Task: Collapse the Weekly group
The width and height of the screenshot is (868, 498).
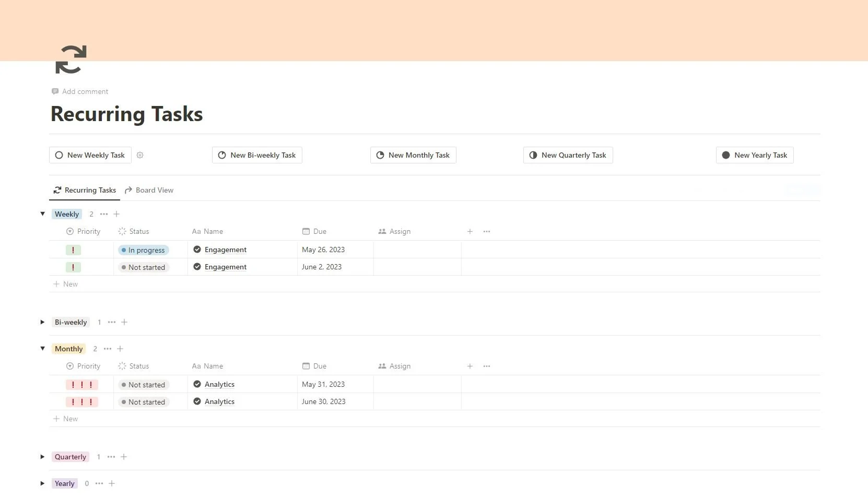Action: point(43,214)
